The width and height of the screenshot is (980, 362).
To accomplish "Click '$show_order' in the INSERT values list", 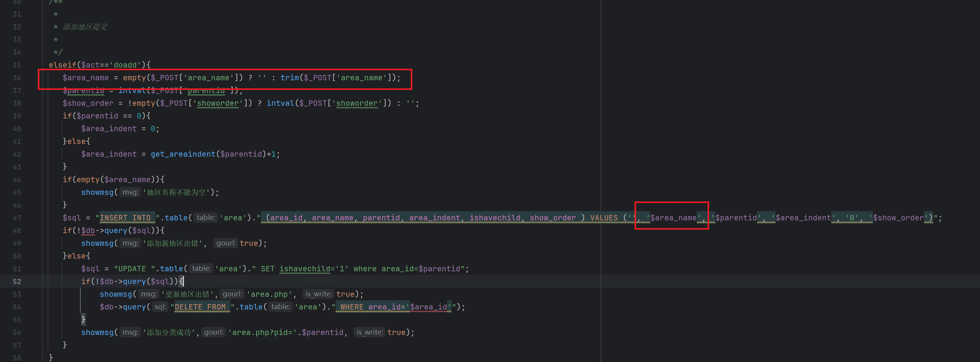I will tap(898, 218).
